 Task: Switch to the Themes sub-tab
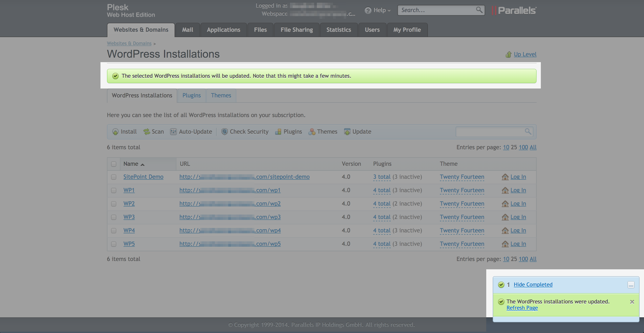coord(221,96)
